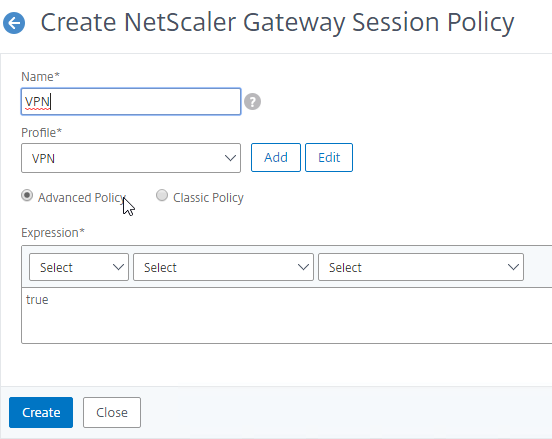Expand the first expression Select dropdown

pos(79,267)
